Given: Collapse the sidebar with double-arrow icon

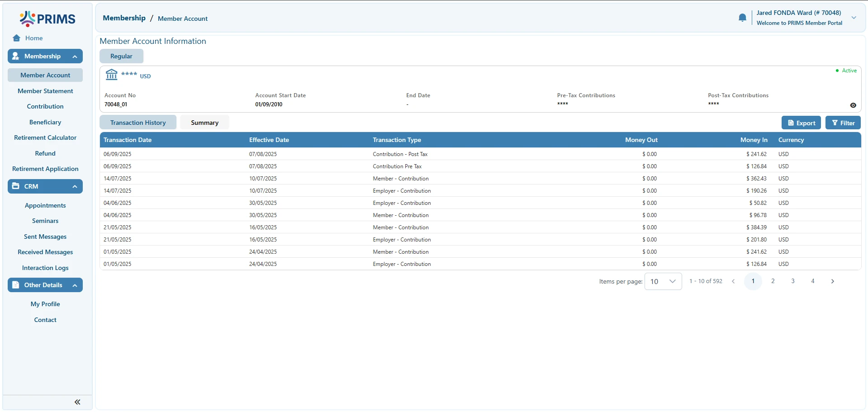Looking at the screenshot, I should coord(77,402).
